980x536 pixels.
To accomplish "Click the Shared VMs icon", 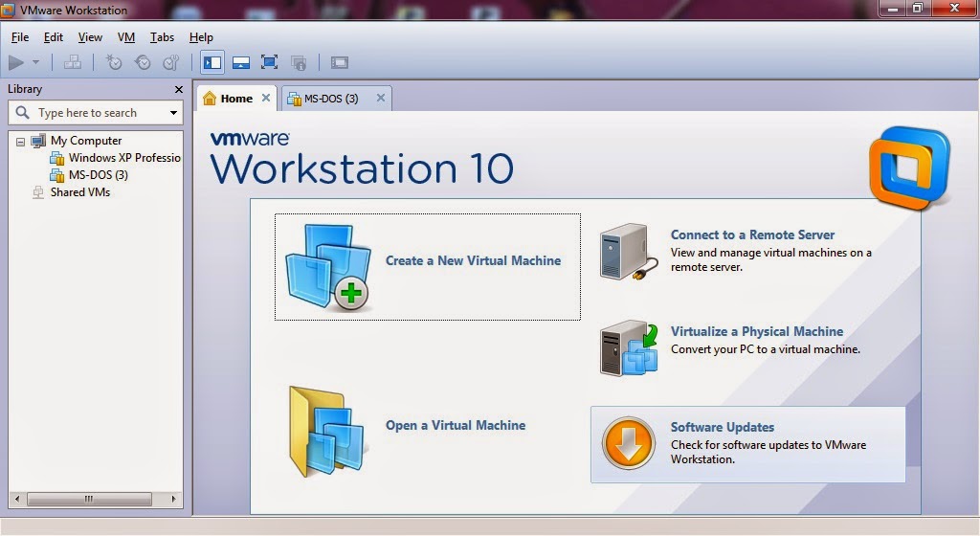I will (38, 192).
